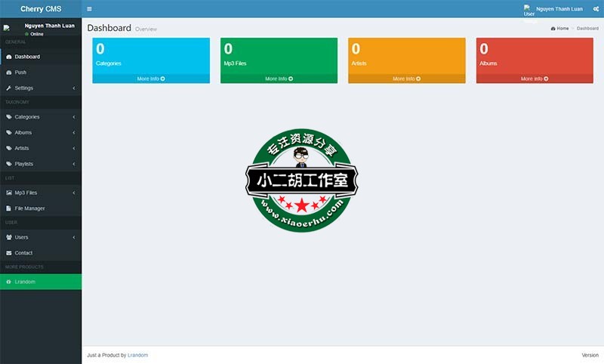604x364 pixels.
Task: Click the File Manager icon
Action: pyautogui.click(x=8, y=208)
